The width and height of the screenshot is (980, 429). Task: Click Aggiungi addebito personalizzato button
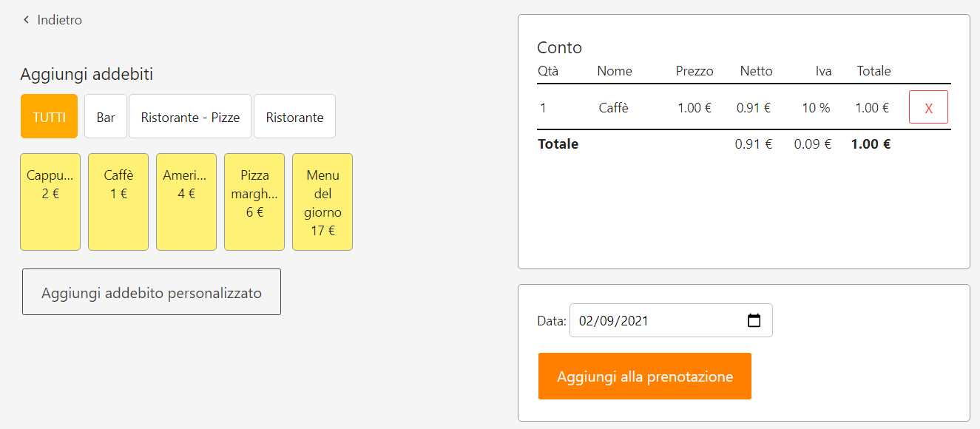[x=152, y=292]
